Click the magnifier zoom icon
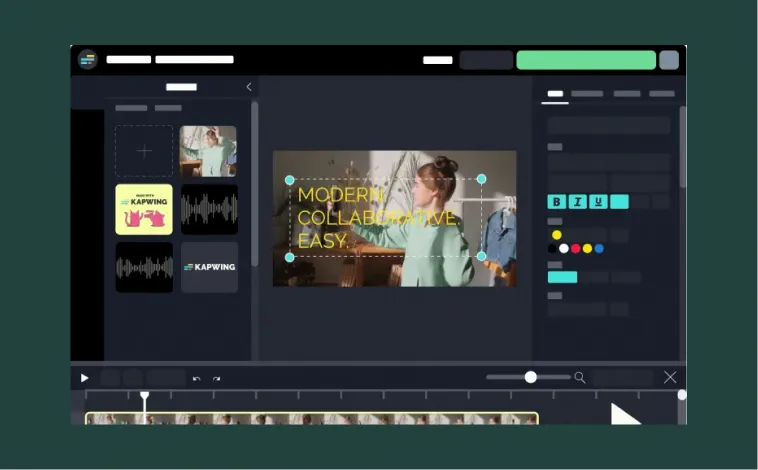The image size is (758, 470). point(579,377)
